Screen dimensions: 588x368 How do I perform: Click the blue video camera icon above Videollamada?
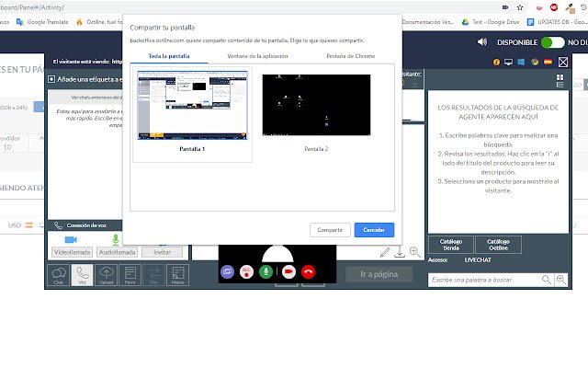pos(71,239)
